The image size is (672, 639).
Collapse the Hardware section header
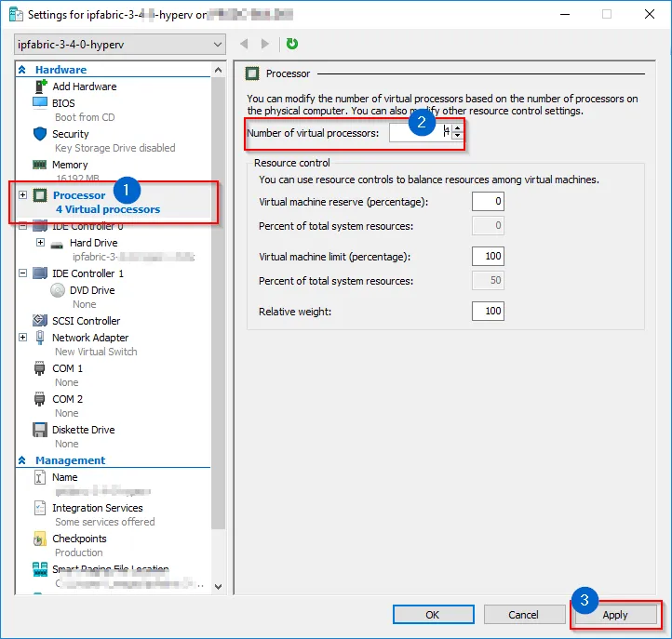(22, 70)
